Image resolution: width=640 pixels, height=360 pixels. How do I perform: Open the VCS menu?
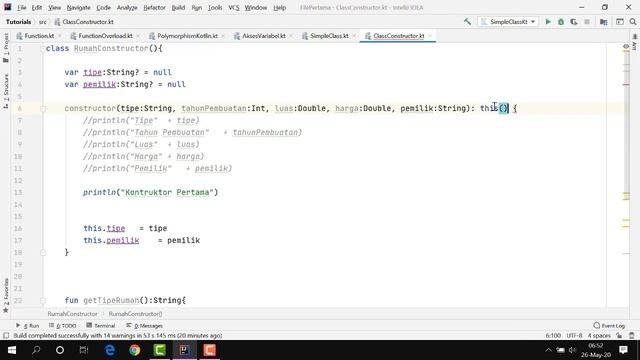point(234,7)
